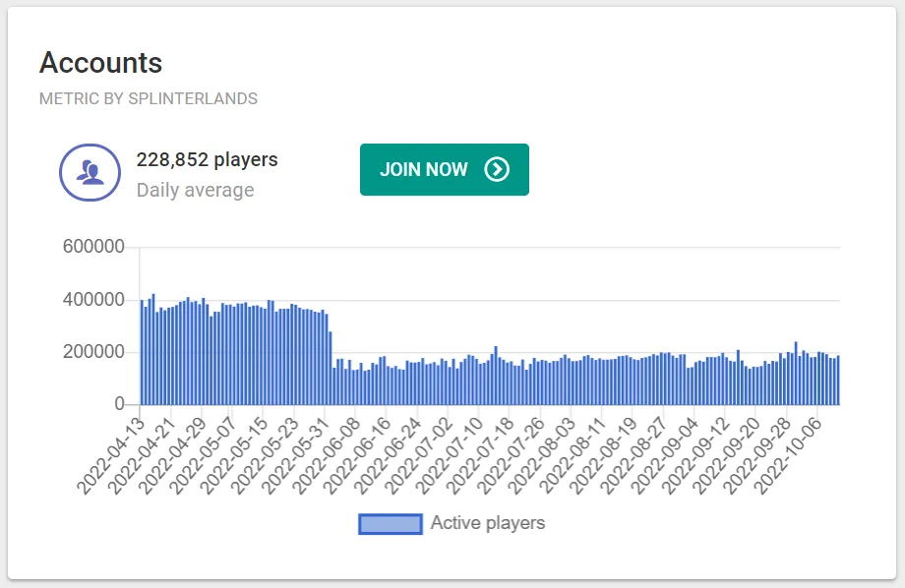905x588 pixels.
Task: Toggle the Active players legend swatch
Action: [391, 524]
